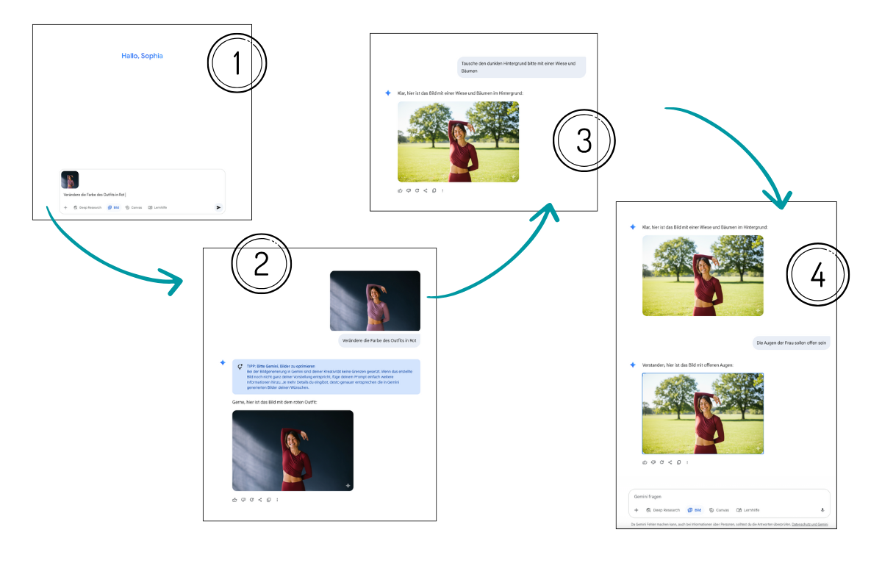Expand the three-dot menu under the open-eyes image
This screenshot has height=588, width=882.
click(x=687, y=462)
